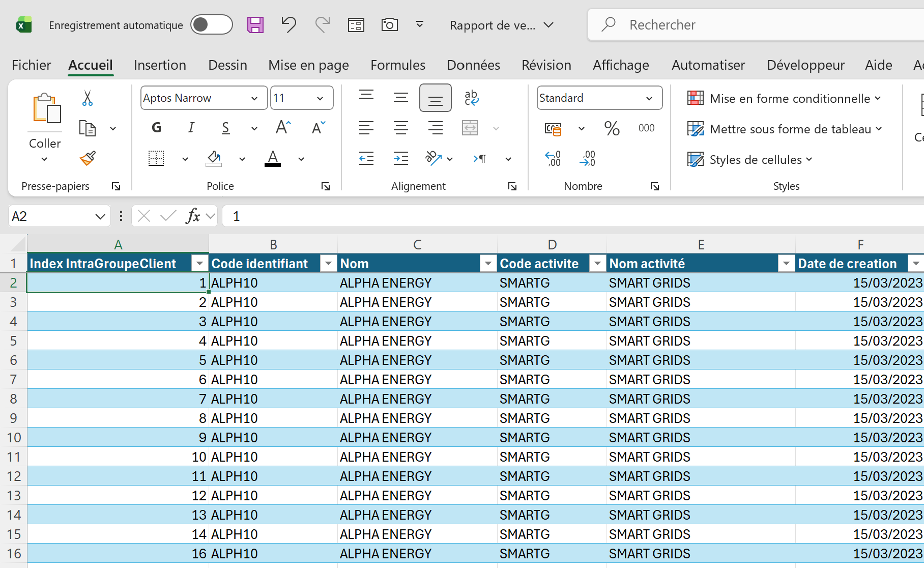The height and width of the screenshot is (568, 924).
Task: Click the percent style icon
Action: pyautogui.click(x=612, y=128)
